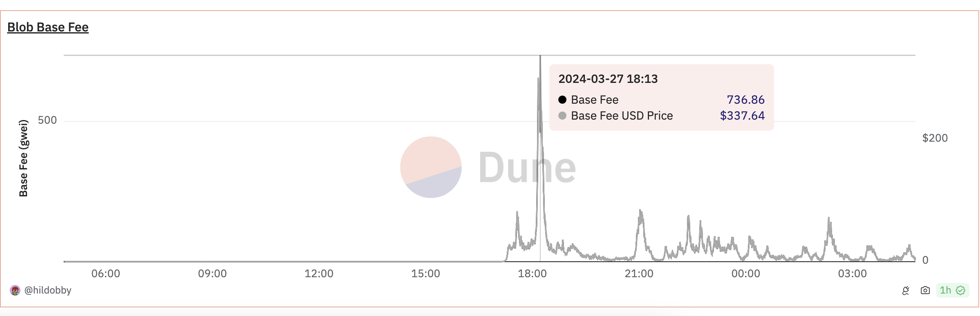Click the black Base Fee legend dot

(562, 100)
